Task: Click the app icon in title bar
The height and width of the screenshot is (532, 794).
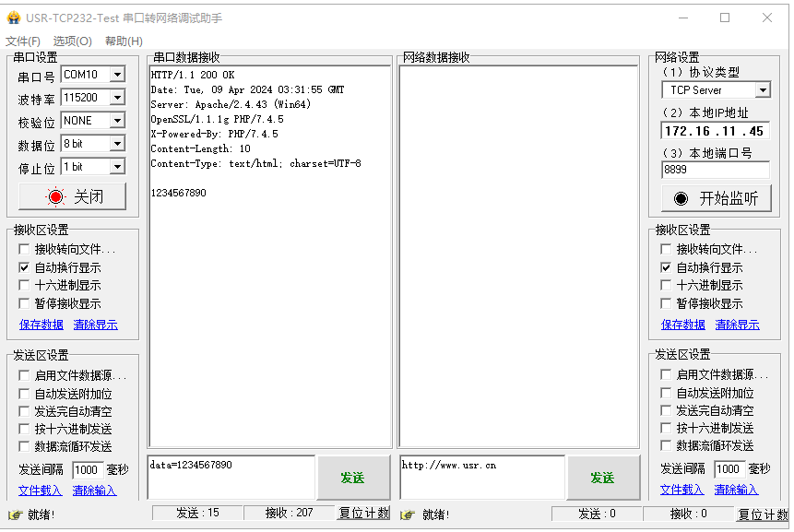Action: click(x=14, y=18)
